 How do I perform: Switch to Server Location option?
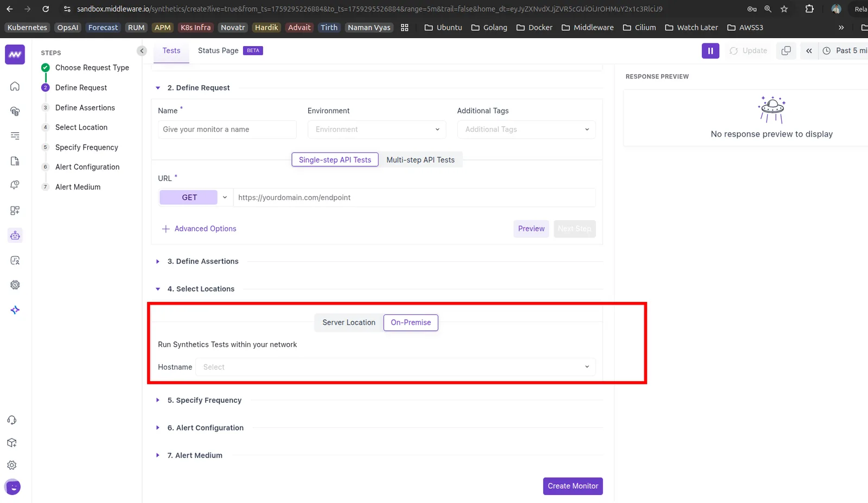[x=349, y=323]
